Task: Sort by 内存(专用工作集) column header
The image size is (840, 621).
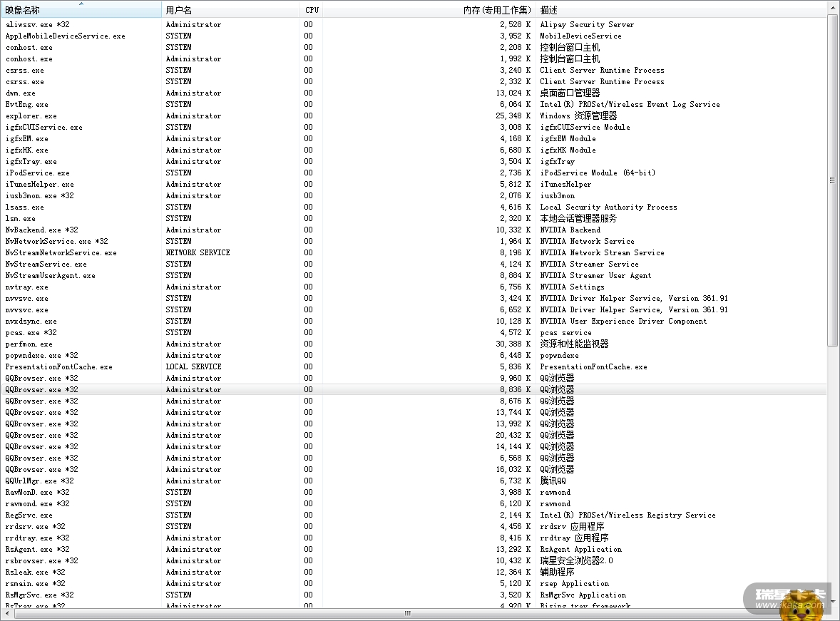Action: [429, 10]
